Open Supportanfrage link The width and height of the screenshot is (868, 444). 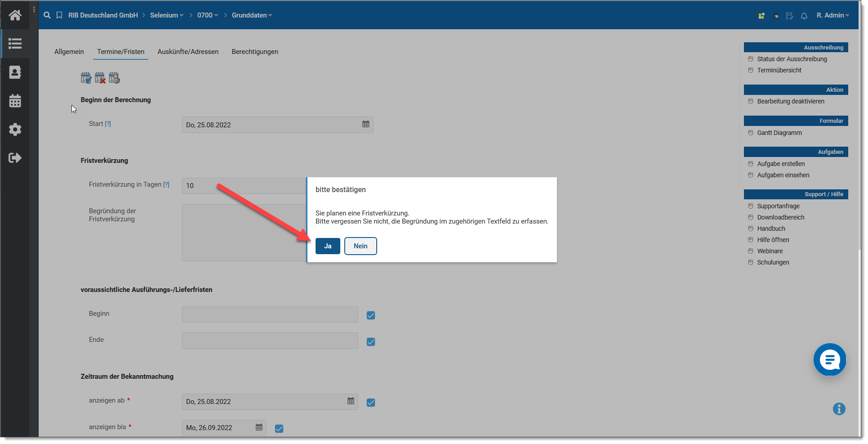pos(778,206)
